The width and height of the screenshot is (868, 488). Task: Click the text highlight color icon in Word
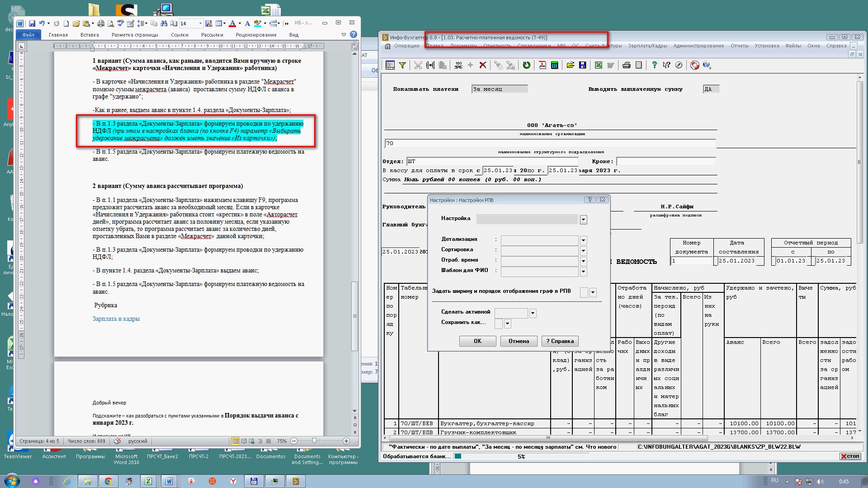(257, 23)
